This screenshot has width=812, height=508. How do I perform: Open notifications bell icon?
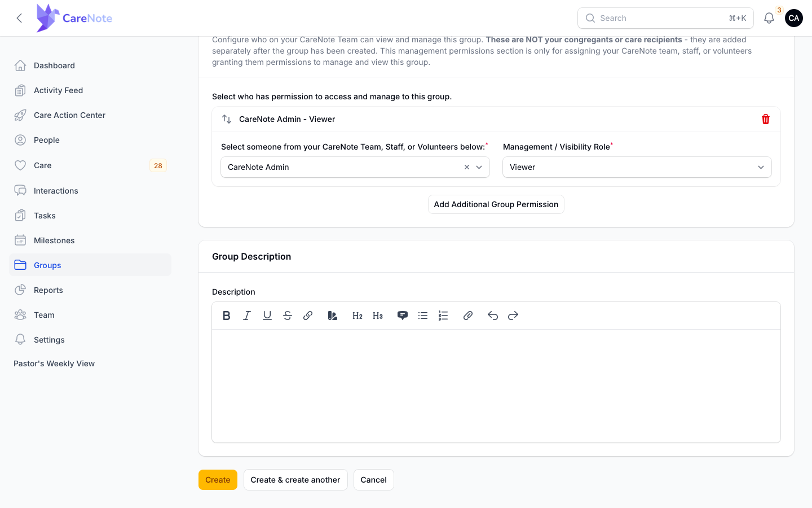click(769, 18)
